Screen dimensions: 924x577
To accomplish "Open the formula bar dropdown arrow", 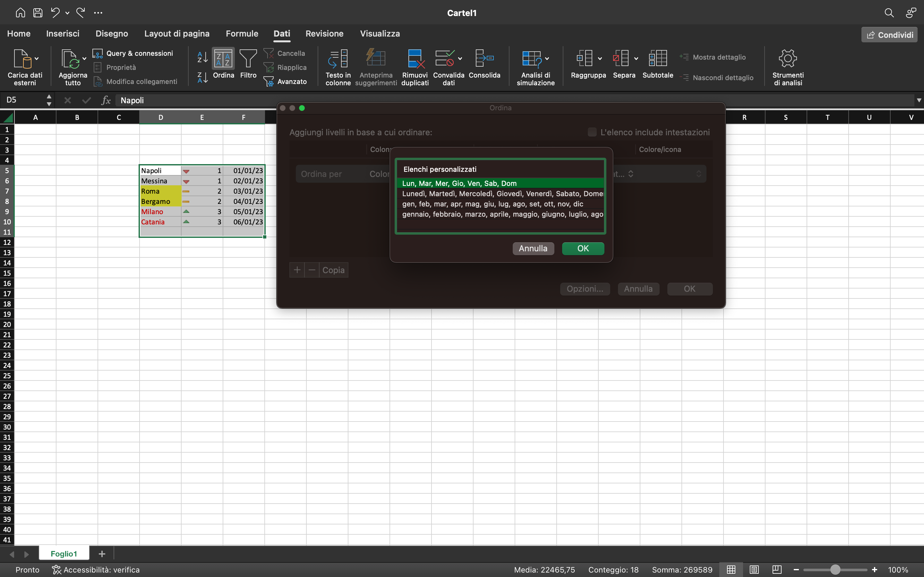I will [918, 100].
